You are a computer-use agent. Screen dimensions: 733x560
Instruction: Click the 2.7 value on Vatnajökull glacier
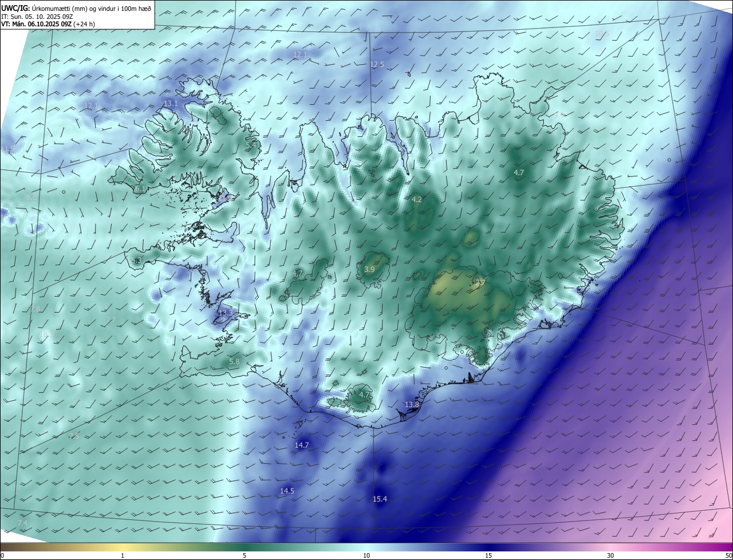[480, 282]
